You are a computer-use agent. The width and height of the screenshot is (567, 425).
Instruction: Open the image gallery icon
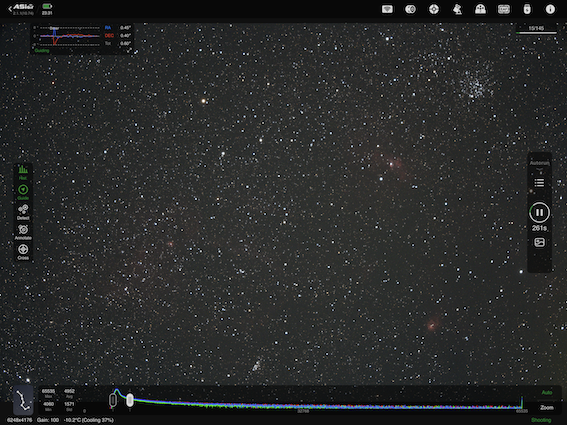point(539,242)
